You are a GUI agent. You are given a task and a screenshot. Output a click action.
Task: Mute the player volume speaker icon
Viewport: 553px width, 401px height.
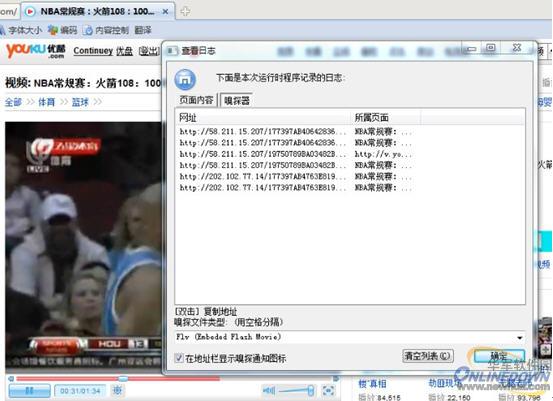coord(269,390)
